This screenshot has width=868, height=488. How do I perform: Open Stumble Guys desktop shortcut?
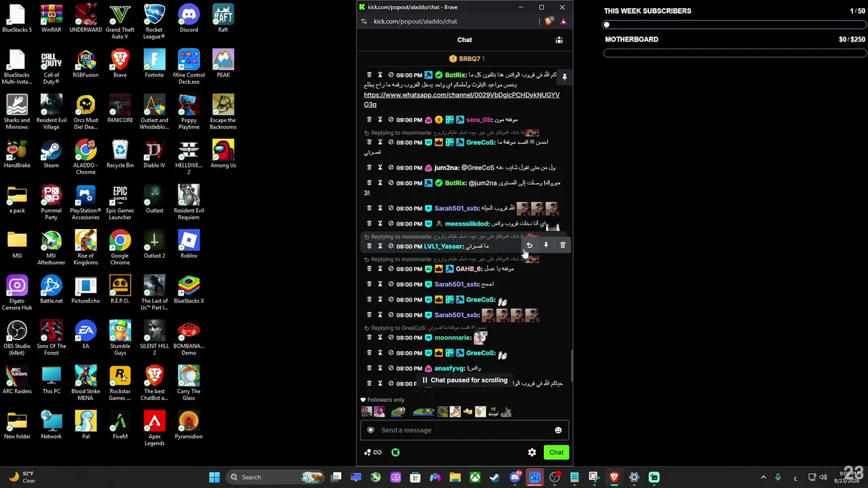click(120, 338)
